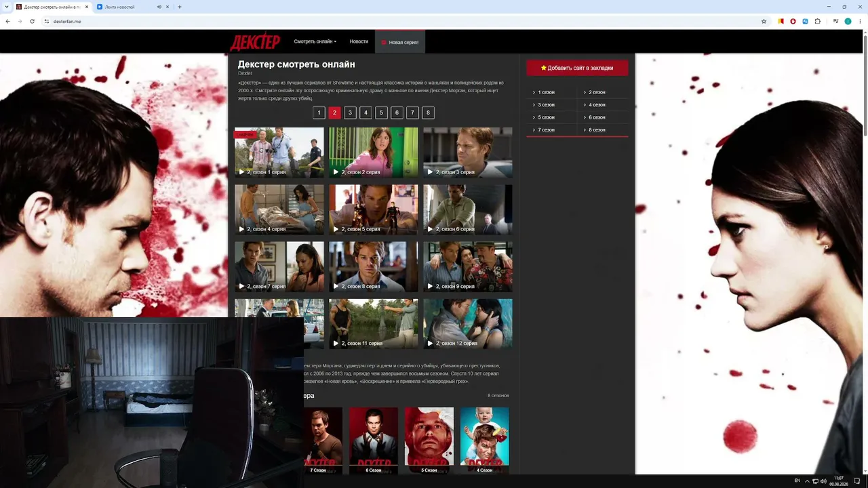868x488 pixels.
Task: Switch to the Лента новостей tab
Action: pyautogui.click(x=134, y=7)
